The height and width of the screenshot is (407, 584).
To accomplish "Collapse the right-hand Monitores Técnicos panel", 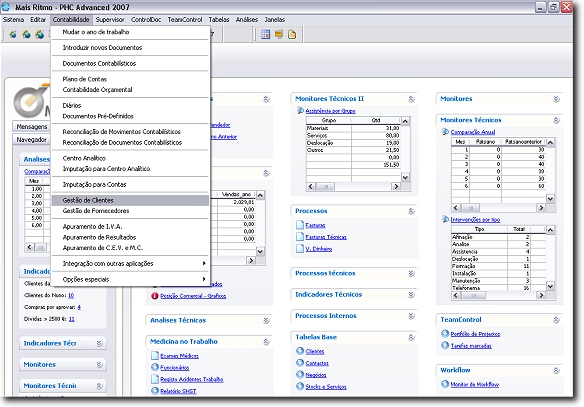I will [556, 120].
